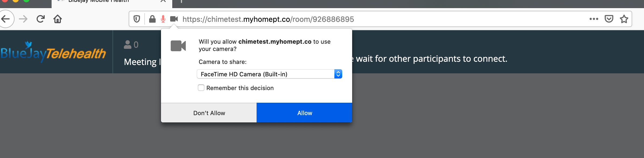Image resolution: width=644 pixels, height=158 pixels.
Task: Go back to the previous page
Action: click(6, 19)
